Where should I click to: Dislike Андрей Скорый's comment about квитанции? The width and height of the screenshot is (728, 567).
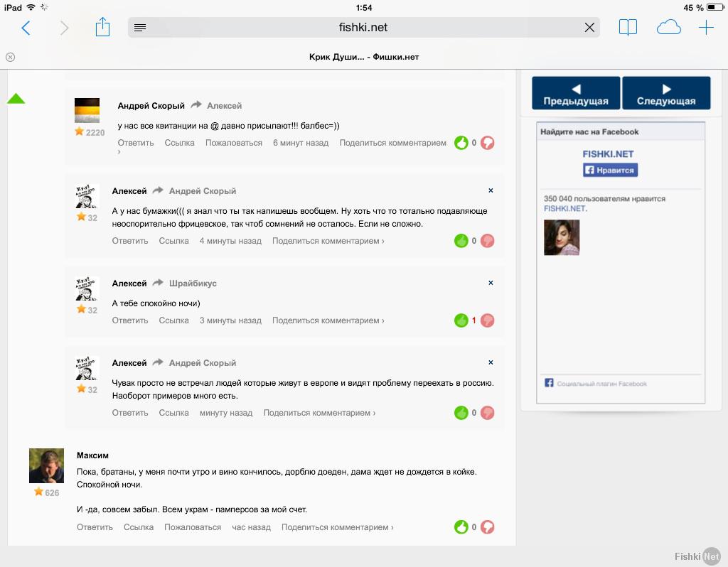coord(488,143)
